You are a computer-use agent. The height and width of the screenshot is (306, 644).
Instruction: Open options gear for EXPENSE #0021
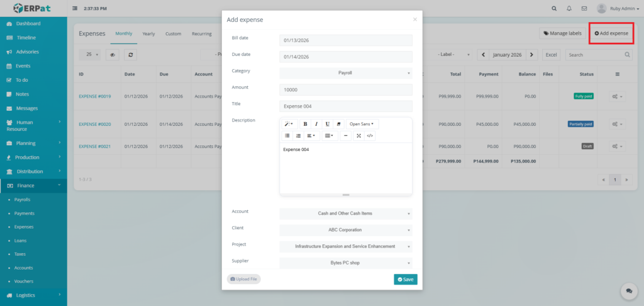tap(617, 146)
